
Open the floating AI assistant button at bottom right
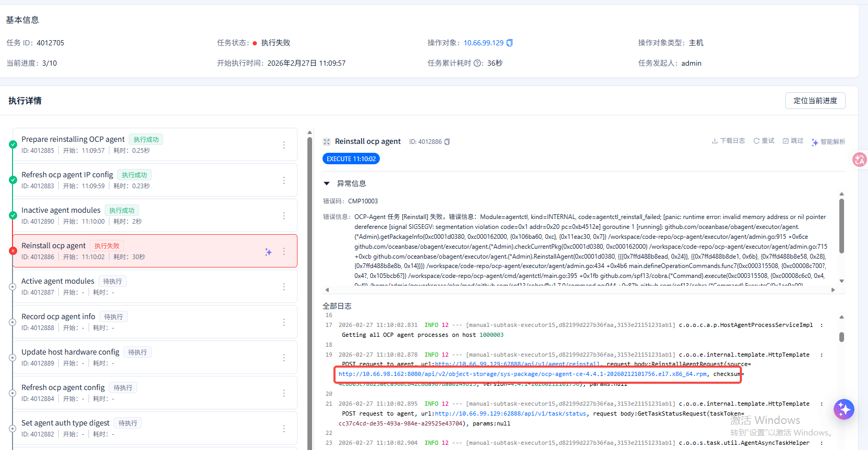pos(844,409)
